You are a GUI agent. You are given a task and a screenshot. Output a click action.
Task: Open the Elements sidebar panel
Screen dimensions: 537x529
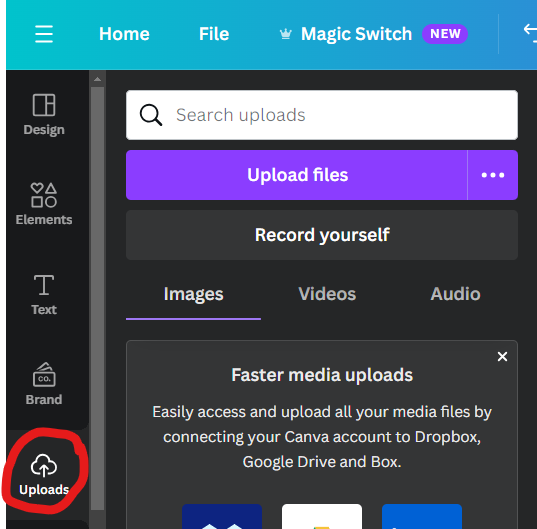(x=44, y=204)
